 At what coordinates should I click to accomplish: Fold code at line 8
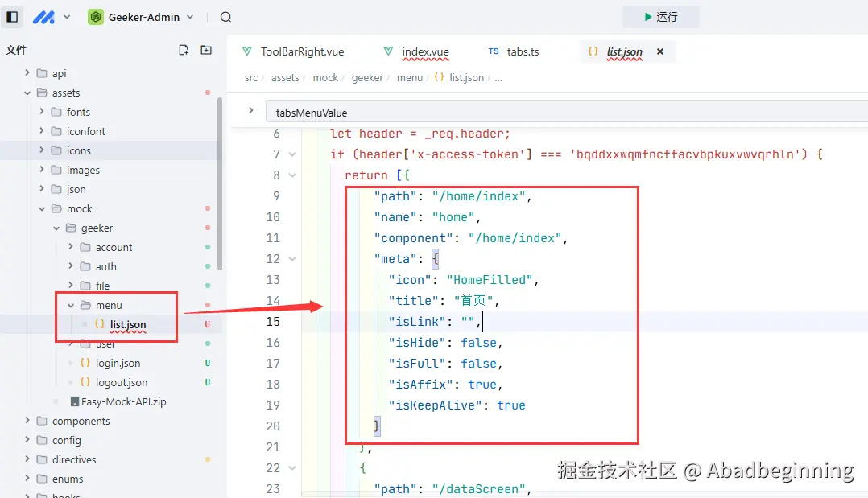point(292,175)
